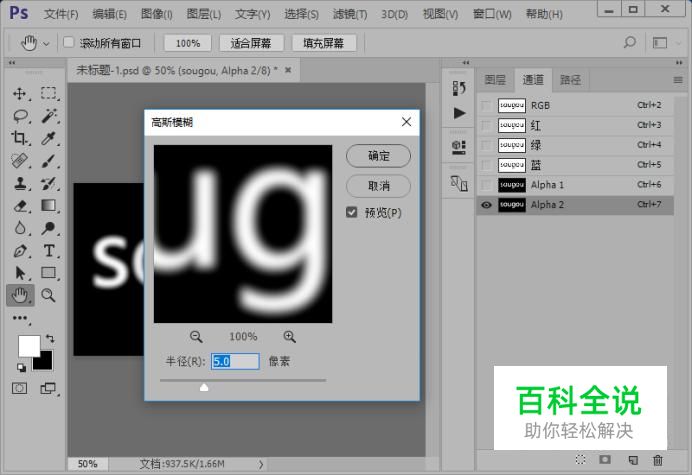Select the Crop tool
This screenshot has width=692, height=475.
19,138
